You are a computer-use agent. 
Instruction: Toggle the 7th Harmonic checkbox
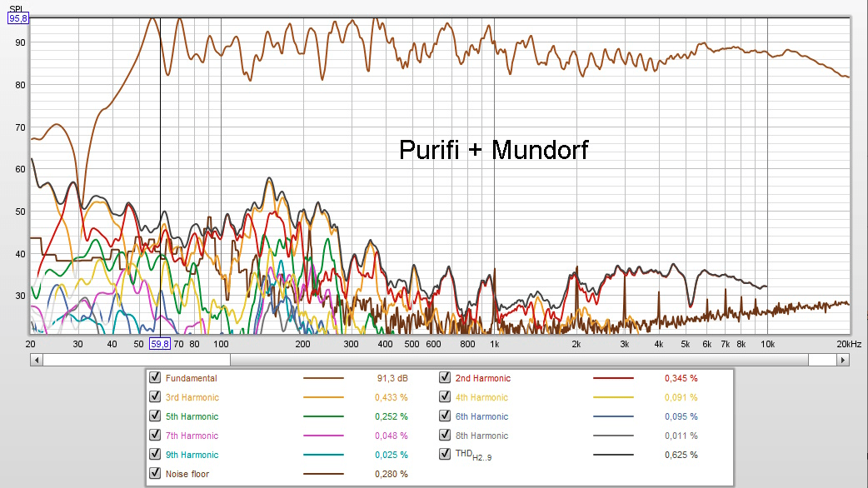pyautogui.click(x=155, y=435)
